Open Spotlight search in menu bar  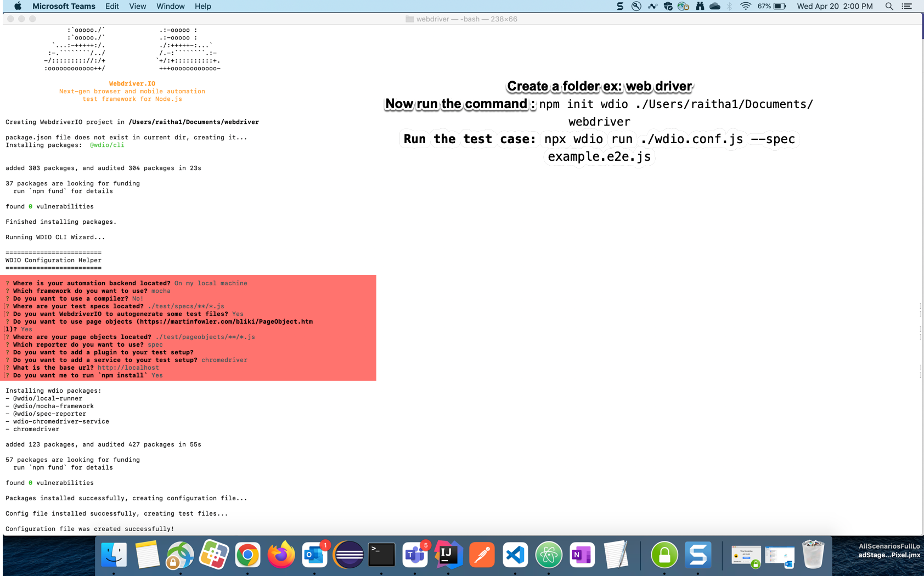point(889,6)
